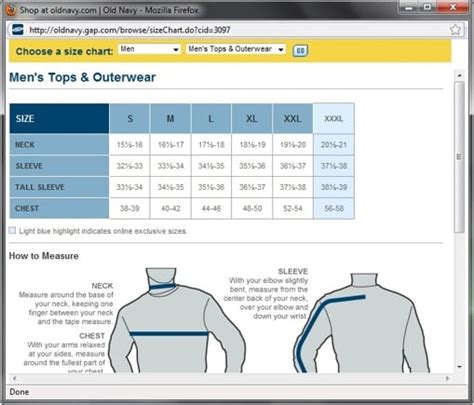474x405 pixels.
Task: Click the CHEST measuring instruction heading
Action: pos(92,336)
